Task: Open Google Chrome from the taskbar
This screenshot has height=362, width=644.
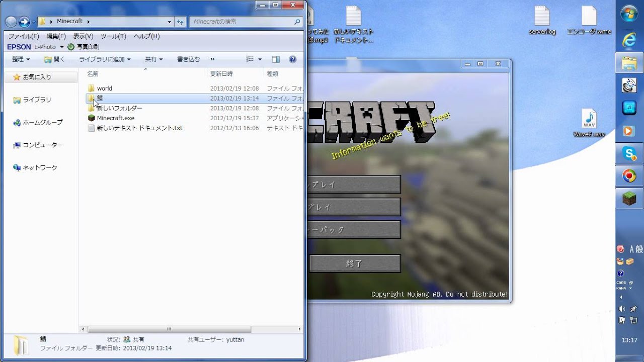Action: (x=629, y=176)
